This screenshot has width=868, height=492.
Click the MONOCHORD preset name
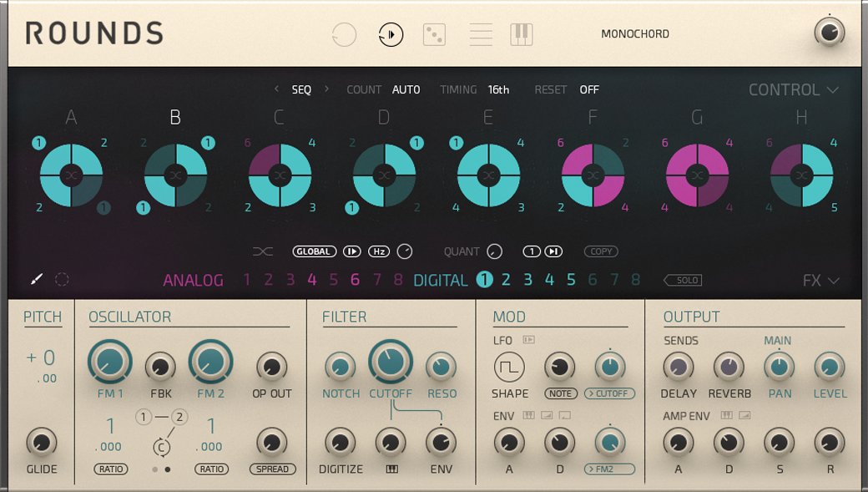635,34
